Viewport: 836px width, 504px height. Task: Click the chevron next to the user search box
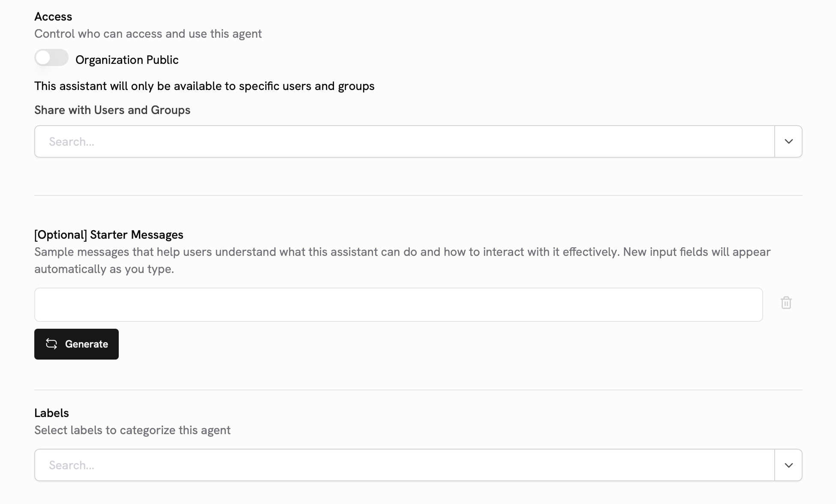pos(788,141)
